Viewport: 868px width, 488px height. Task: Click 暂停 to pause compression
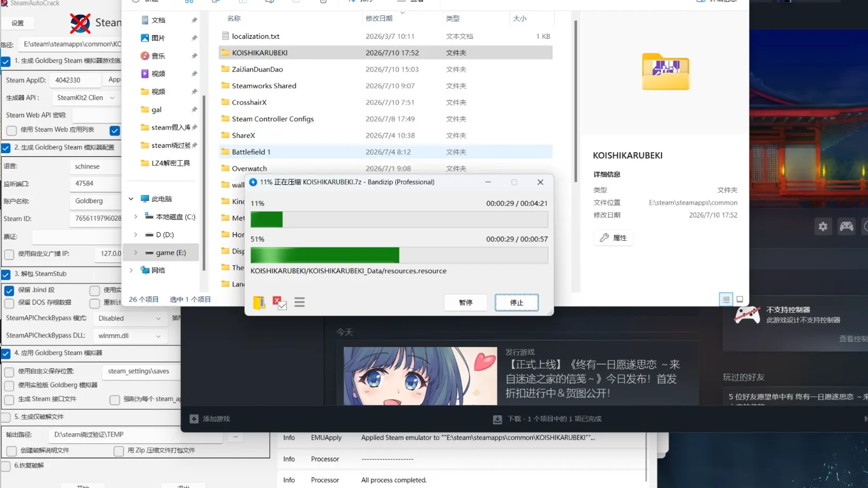coord(466,302)
